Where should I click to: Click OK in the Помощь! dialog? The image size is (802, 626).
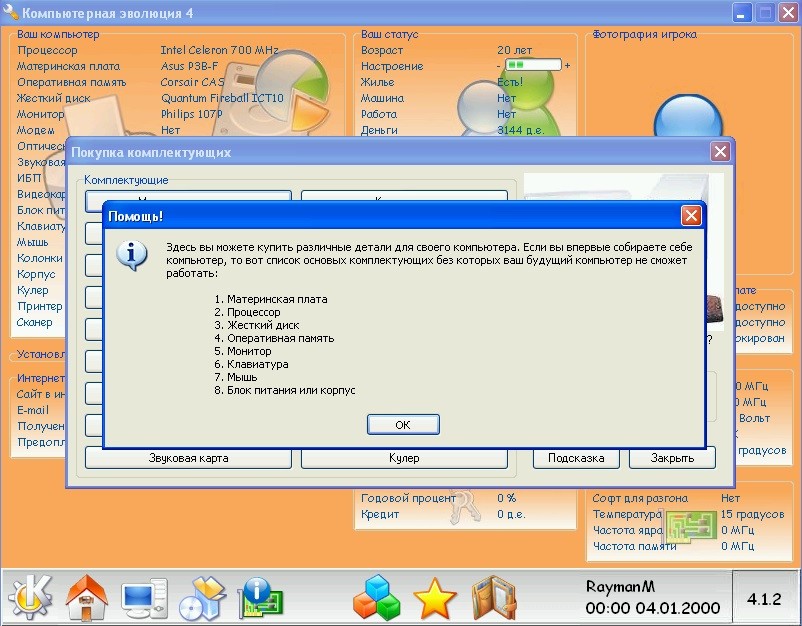pyautogui.click(x=403, y=424)
